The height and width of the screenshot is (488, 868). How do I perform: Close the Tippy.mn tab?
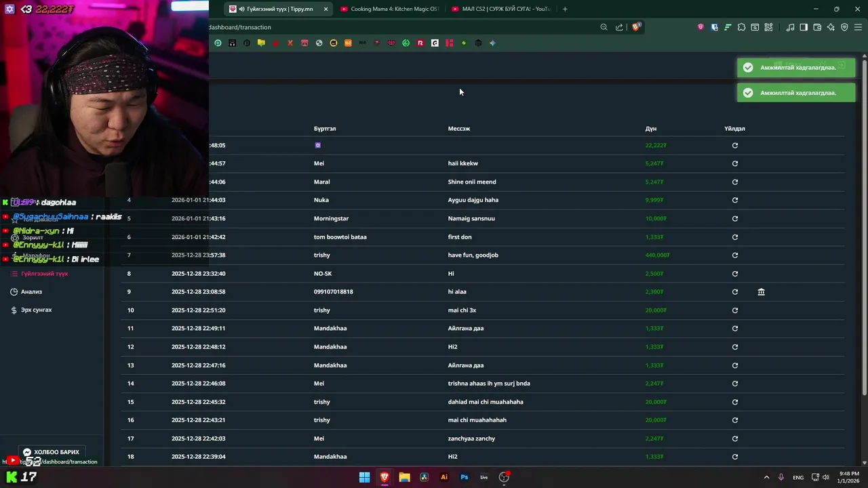[325, 9]
